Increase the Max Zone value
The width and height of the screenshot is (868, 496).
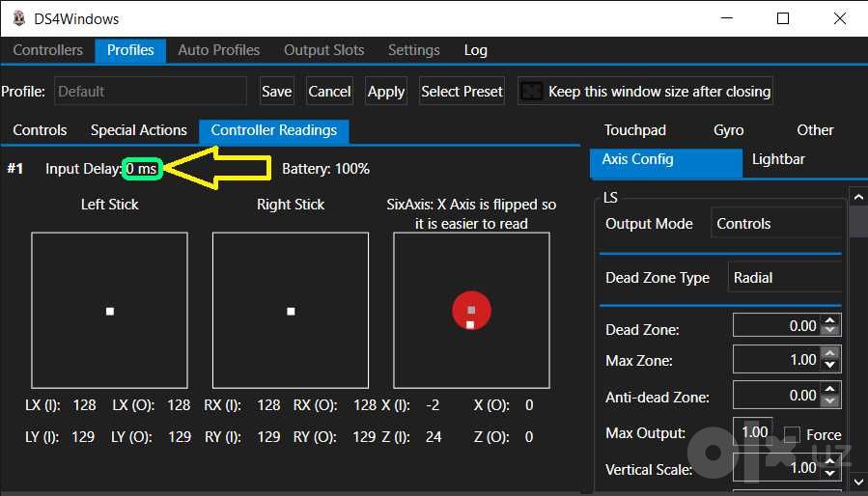(x=829, y=353)
